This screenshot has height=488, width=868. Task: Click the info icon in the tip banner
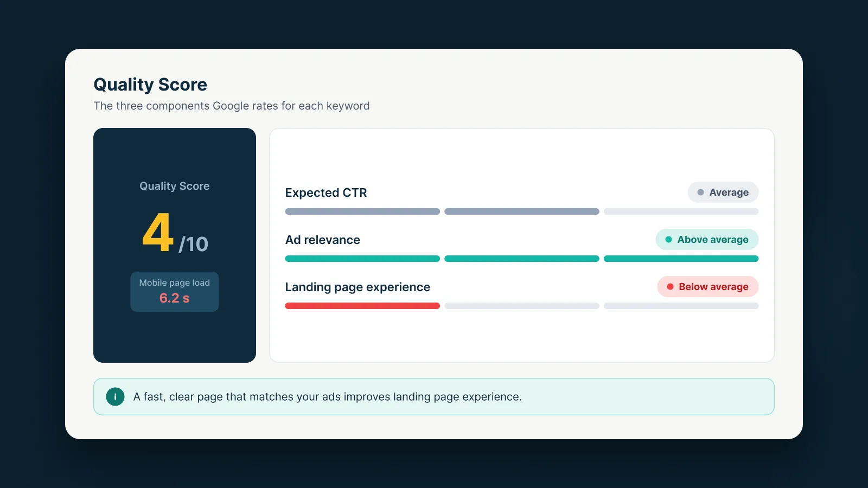coord(115,397)
